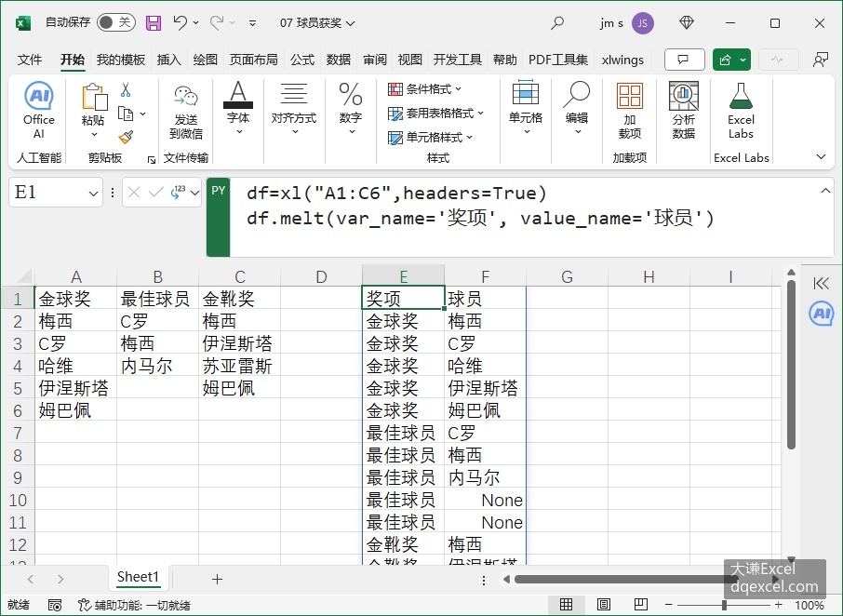Image resolution: width=843 pixels, height=616 pixels.
Task: Collapse the formula bar with the chevron
Action: tap(825, 191)
